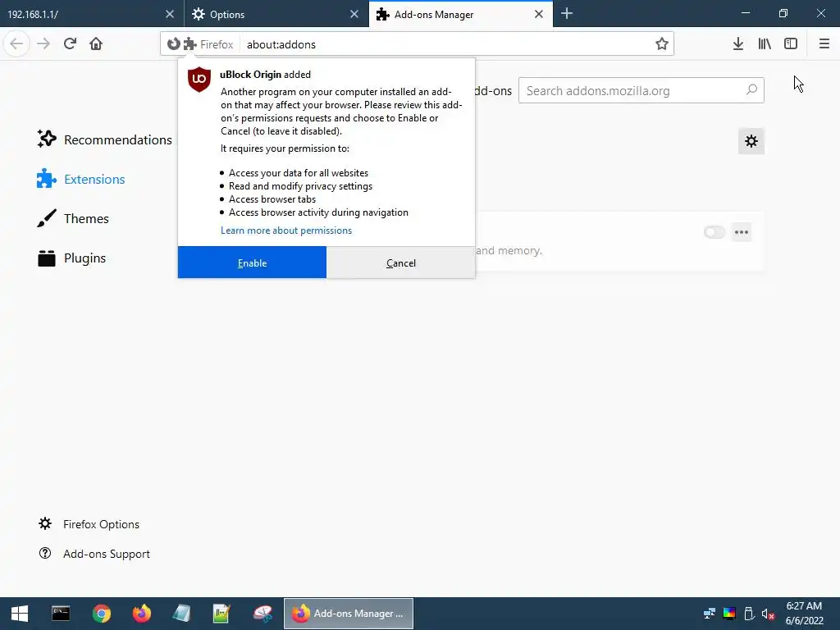Bookmark this page with the star
This screenshot has height=630, width=840.
[662, 44]
